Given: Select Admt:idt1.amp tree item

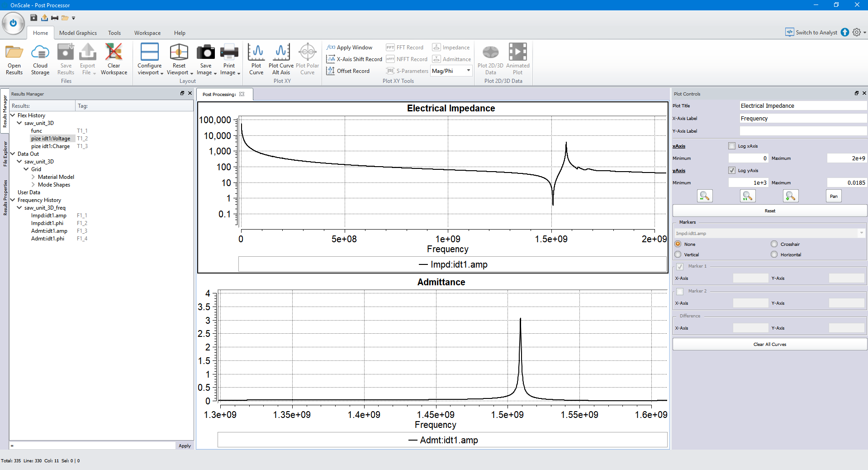Looking at the screenshot, I should click(49, 230).
